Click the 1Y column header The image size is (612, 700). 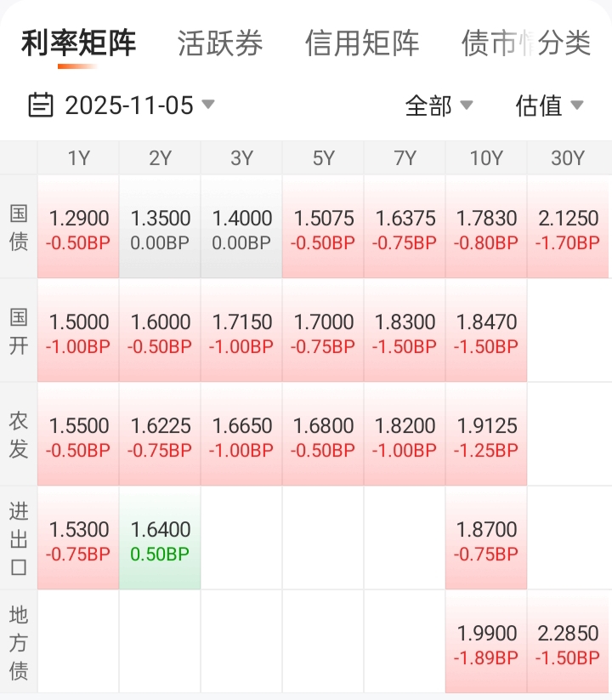(x=78, y=158)
